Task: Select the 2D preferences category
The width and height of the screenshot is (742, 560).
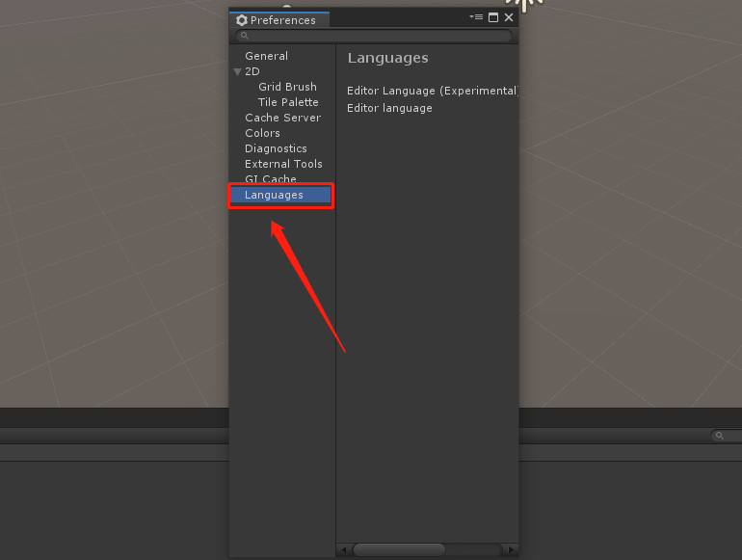Action: point(252,71)
